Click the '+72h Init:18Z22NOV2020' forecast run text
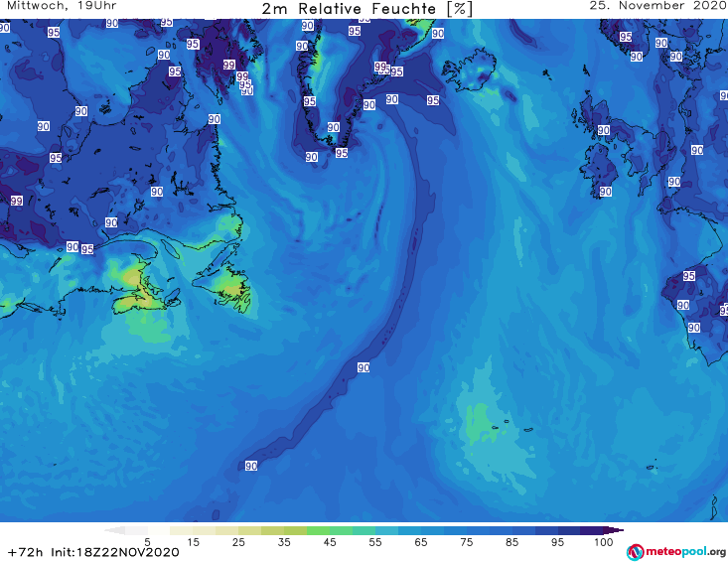728x562 pixels. pyautogui.click(x=93, y=552)
